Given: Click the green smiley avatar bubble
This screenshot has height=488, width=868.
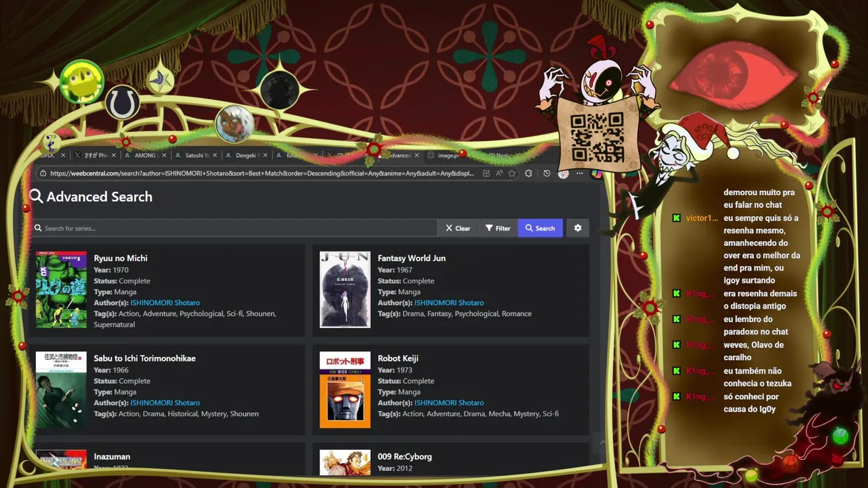Looking at the screenshot, I should pos(82,81).
